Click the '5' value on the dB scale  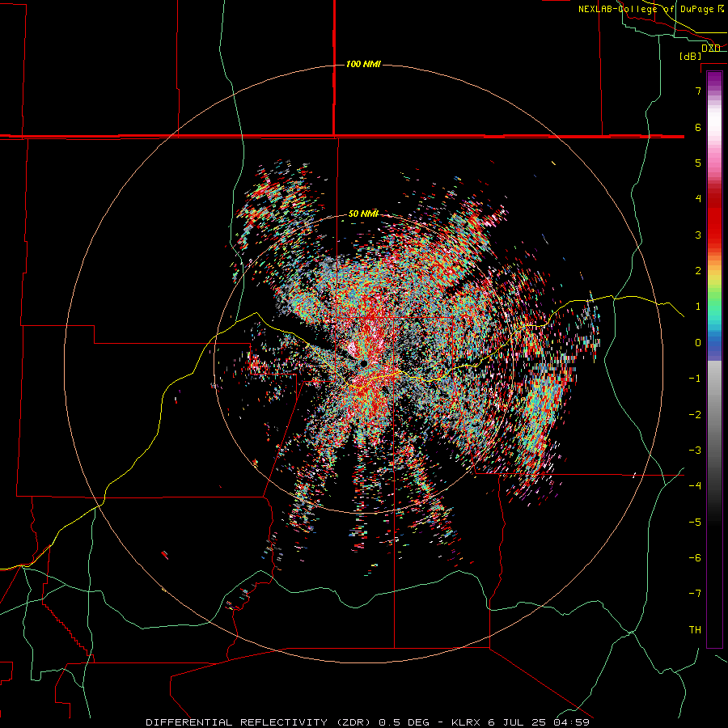point(698,163)
